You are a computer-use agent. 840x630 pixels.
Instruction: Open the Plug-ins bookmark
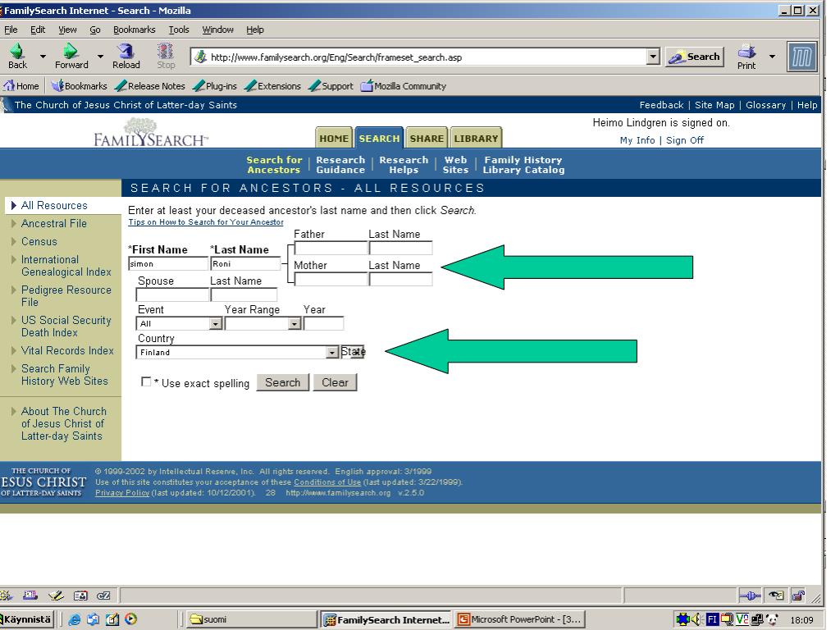(x=215, y=85)
